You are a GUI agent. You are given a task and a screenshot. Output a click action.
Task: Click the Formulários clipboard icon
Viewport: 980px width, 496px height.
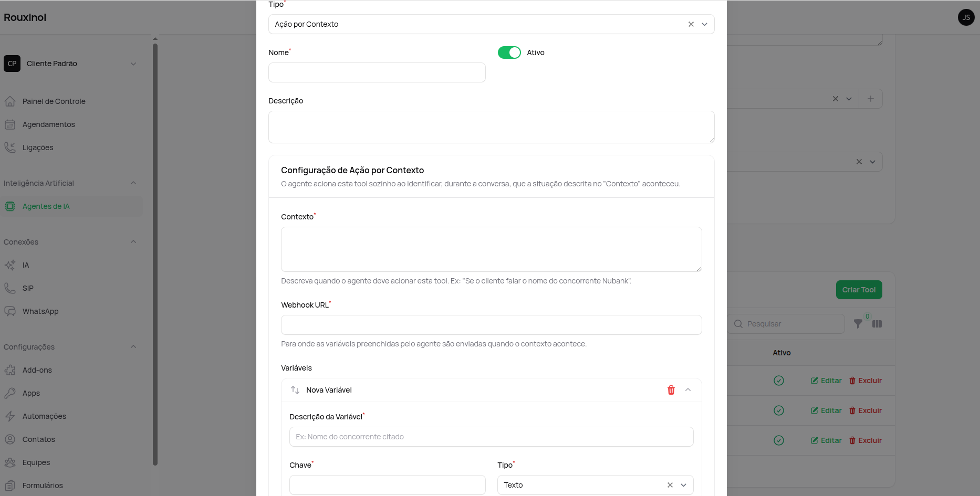(10, 486)
